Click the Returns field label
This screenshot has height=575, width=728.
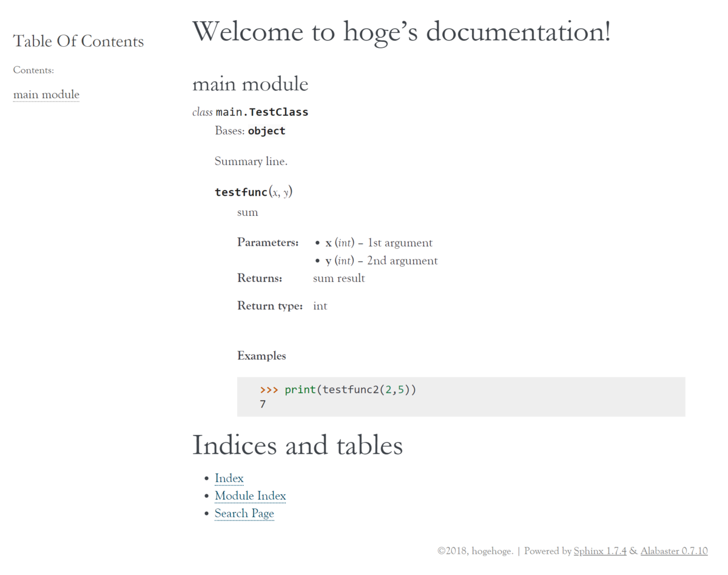pos(260,278)
